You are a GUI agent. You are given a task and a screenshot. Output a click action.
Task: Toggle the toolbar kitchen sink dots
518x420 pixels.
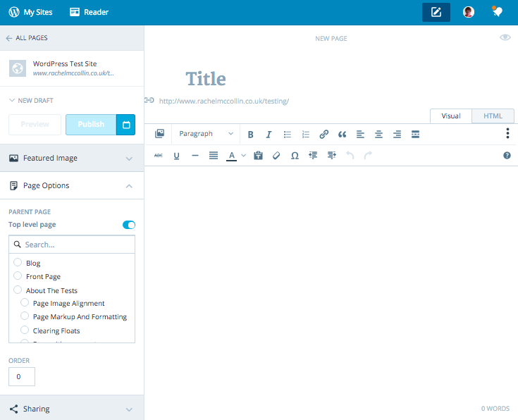click(x=507, y=133)
